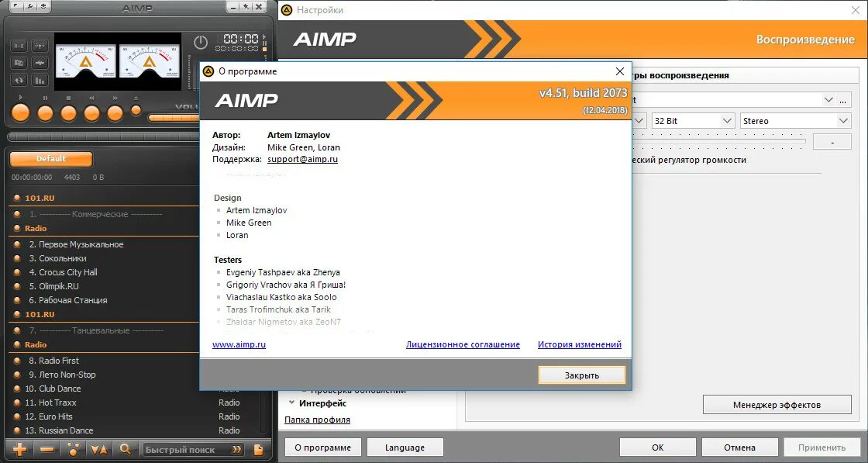Open the playlist misc dots menu
This screenshot has width=868, height=463.
tap(73, 449)
